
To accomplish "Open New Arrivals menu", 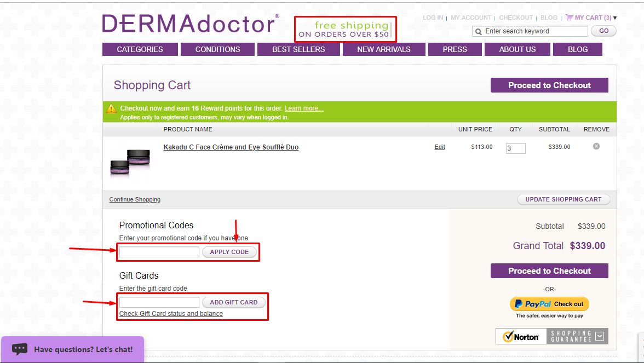I will (383, 49).
